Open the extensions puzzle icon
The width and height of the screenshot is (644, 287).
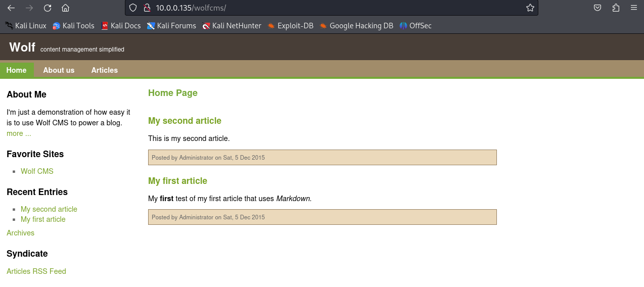click(616, 8)
